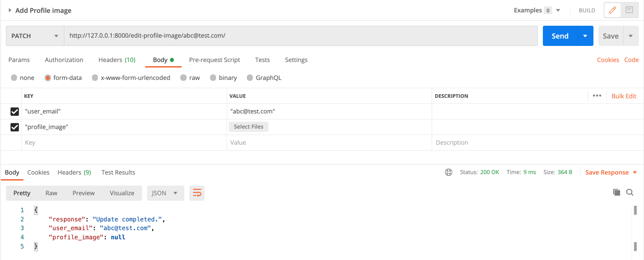
Task: Expand the Send button arrow dropdown
Action: click(585, 36)
